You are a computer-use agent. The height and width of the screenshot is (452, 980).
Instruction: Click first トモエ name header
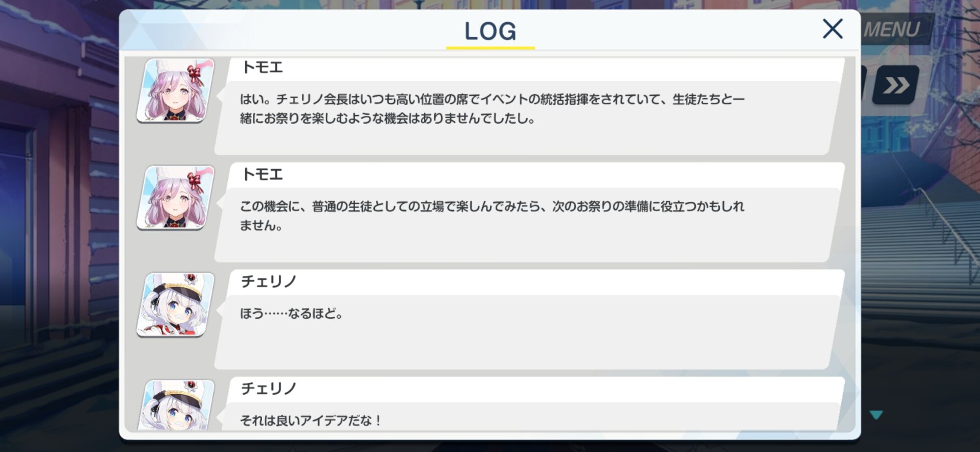pos(262,68)
